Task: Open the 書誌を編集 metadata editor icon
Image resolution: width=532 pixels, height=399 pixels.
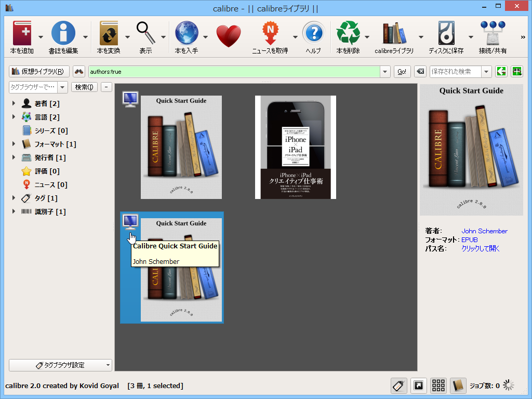Action: coord(63,33)
